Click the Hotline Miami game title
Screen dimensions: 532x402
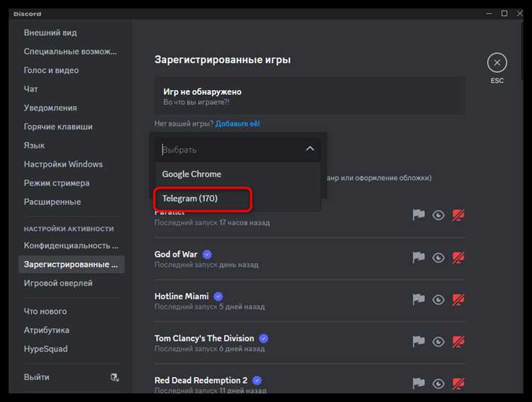[182, 296]
